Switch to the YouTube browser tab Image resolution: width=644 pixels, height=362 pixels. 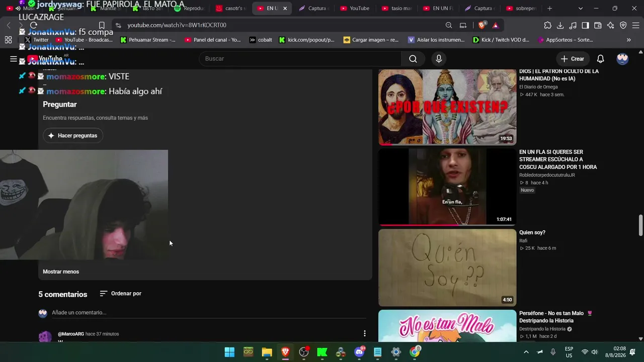pyautogui.click(x=355, y=8)
